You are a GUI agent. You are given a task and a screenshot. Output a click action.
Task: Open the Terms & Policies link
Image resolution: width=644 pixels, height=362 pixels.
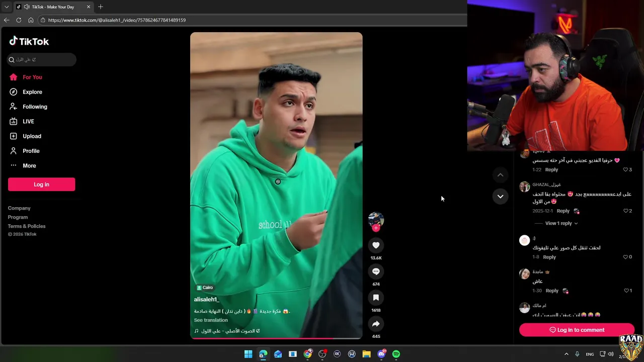(27, 226)
